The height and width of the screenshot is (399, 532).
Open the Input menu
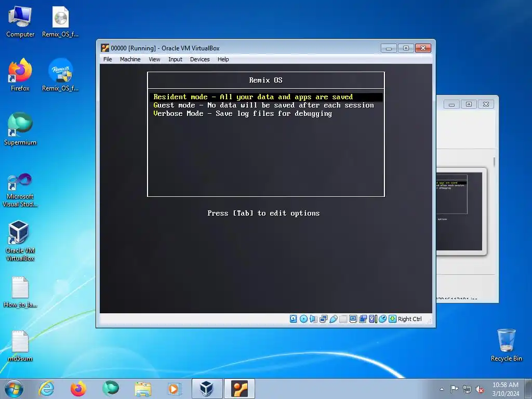[x=176, y=59]
